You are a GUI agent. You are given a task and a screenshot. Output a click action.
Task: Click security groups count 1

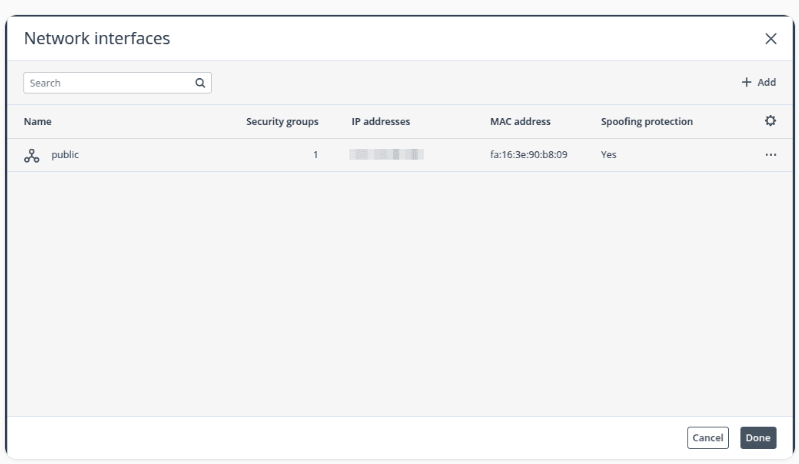point(315,155)
